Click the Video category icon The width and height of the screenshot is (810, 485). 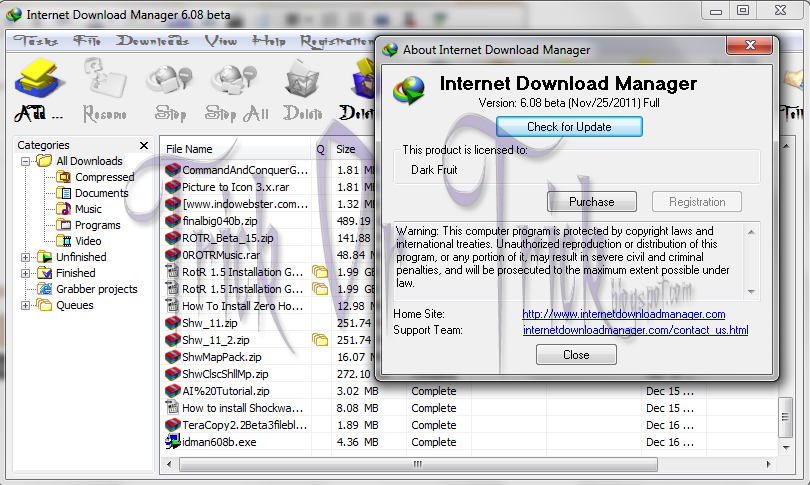64,241
